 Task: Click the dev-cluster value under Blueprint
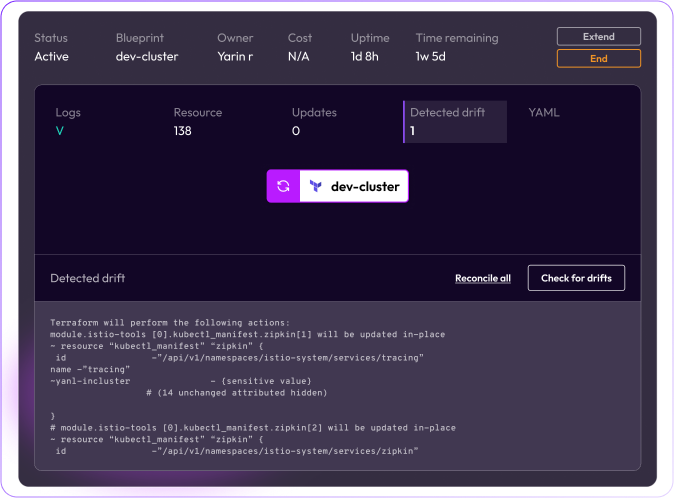[x=146, y=56]
